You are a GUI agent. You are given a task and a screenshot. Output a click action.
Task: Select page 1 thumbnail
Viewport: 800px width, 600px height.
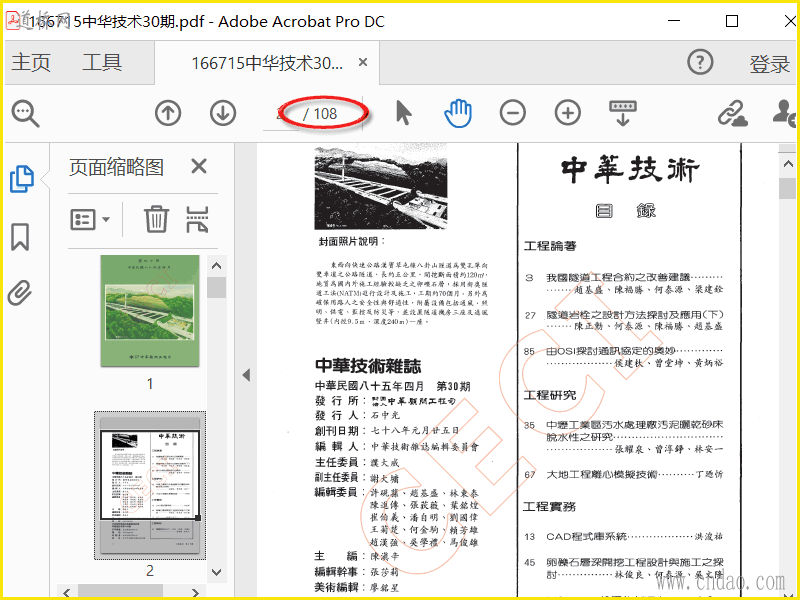coord(150,311)
